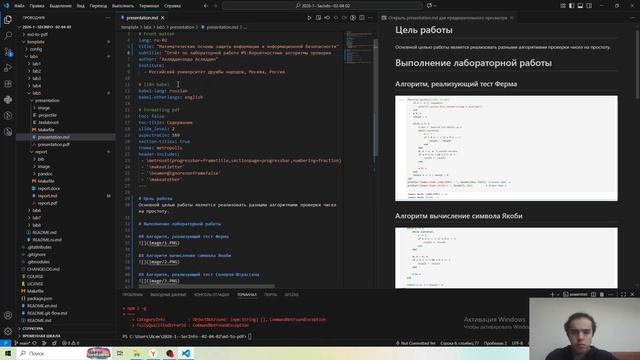Collapse the report folder

pyautogui.click(x=41, y=152)
